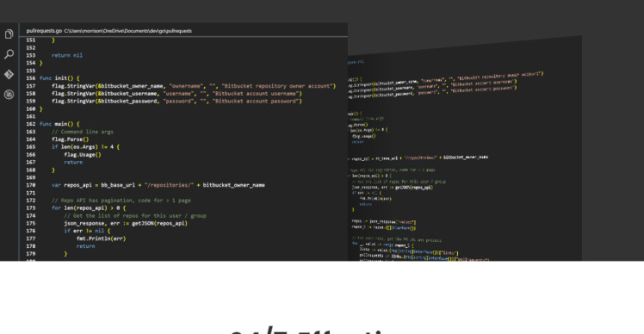Click the partially visible heading below image
Image resolution: width=644 pixels, height=334 pixels.
[307, 331]
